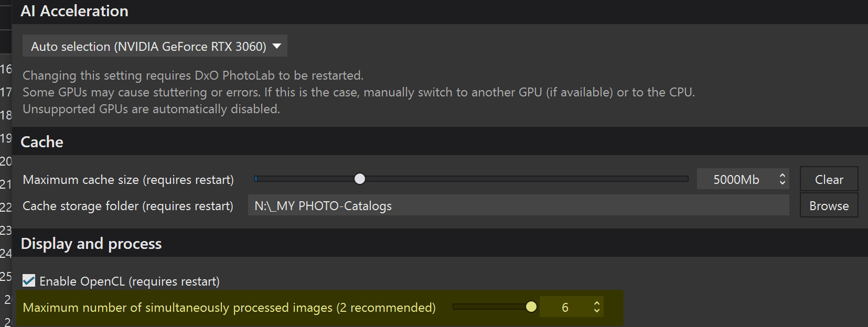Select the Display and process section header
This screenshot has height=327, width=868.
click(x=91, y=244)
